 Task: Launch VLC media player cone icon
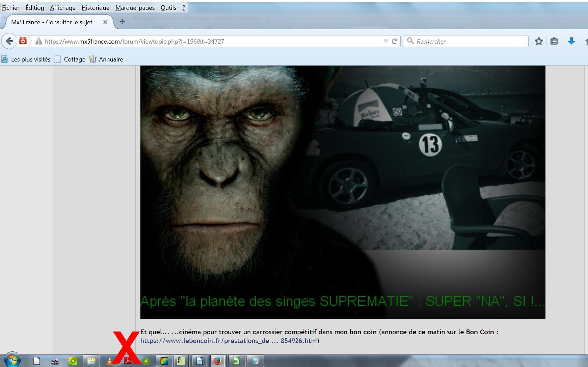click(110, 361)
